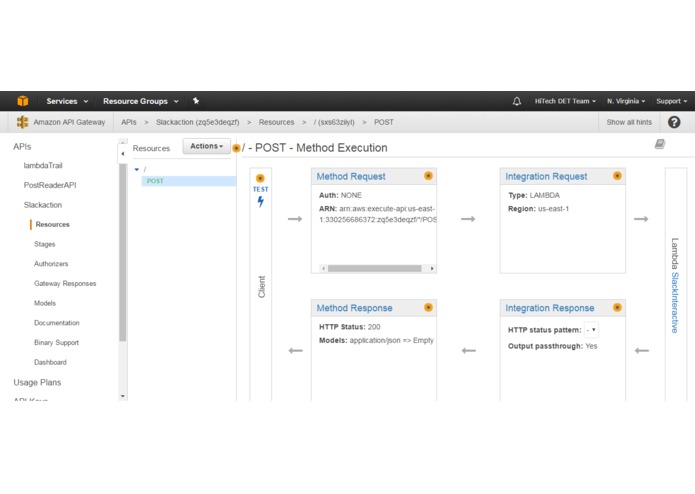
Task: Select Authorizers in the sidebar
Action: click(51, 264)
